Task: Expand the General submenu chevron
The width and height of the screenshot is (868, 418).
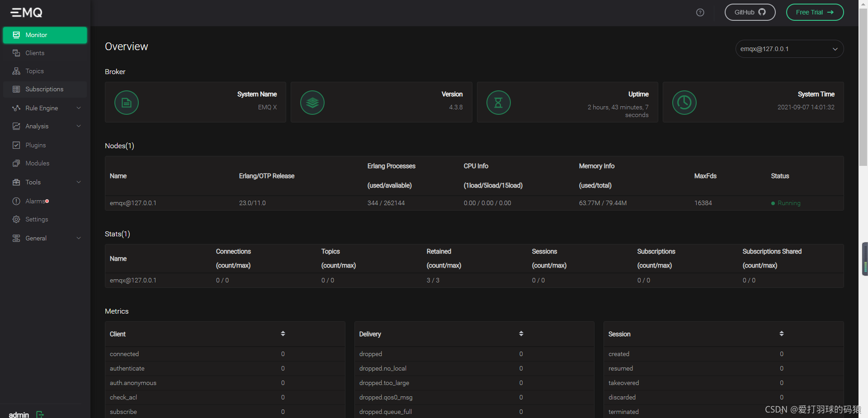Action: click(x=79, y=238)
